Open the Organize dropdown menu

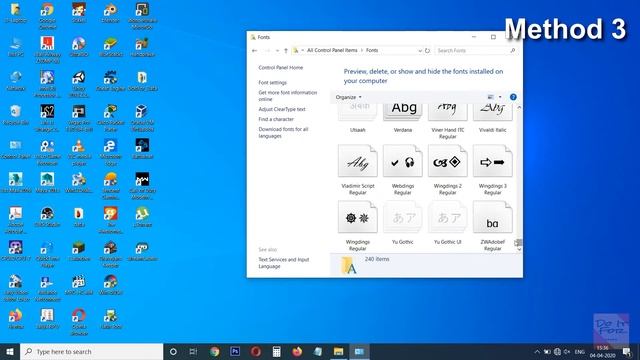click(348, 97)
